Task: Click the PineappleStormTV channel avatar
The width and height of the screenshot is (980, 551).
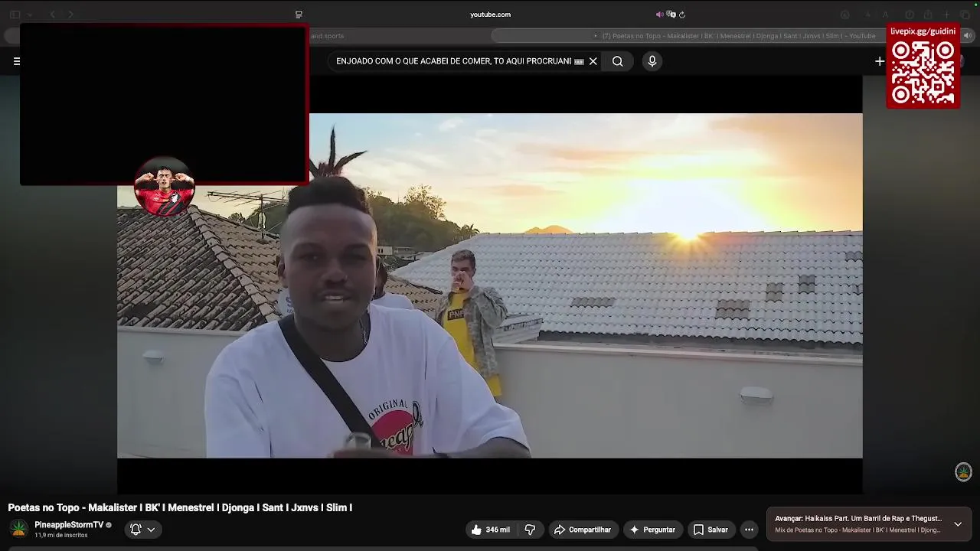Action: [x=19, y=529]
